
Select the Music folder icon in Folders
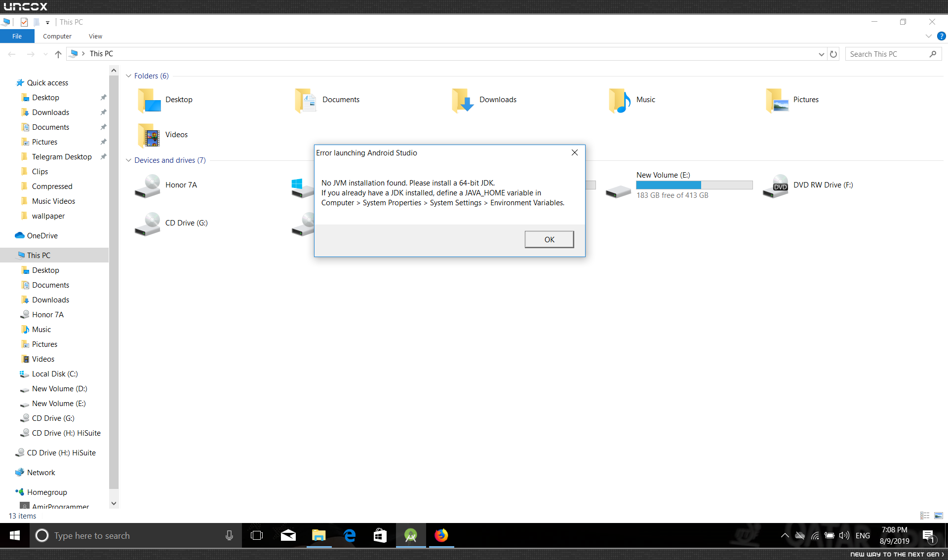point(620,100)
